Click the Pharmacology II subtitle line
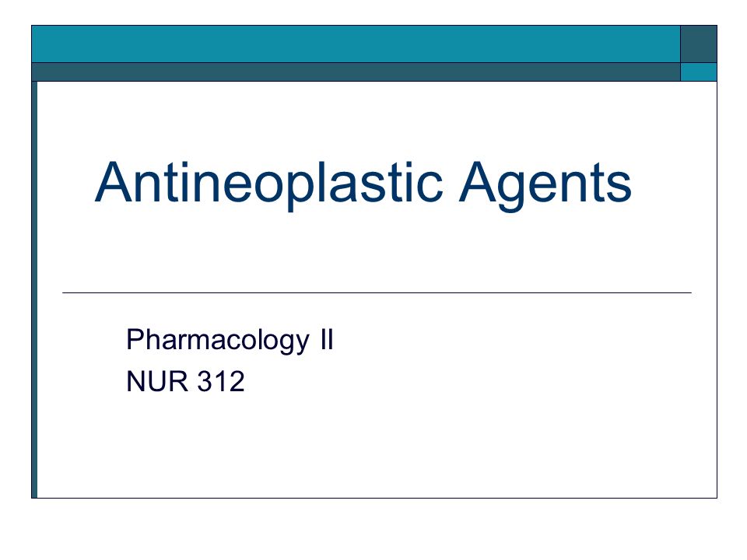Screen dimensions: 747x560 click(230, 341)
